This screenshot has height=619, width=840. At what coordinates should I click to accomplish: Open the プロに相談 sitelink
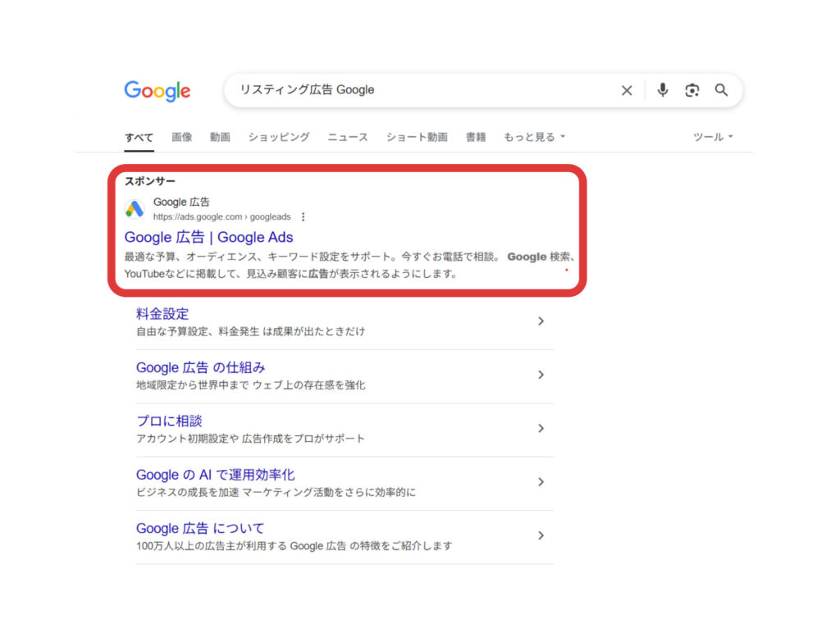[x=169, y=421]
